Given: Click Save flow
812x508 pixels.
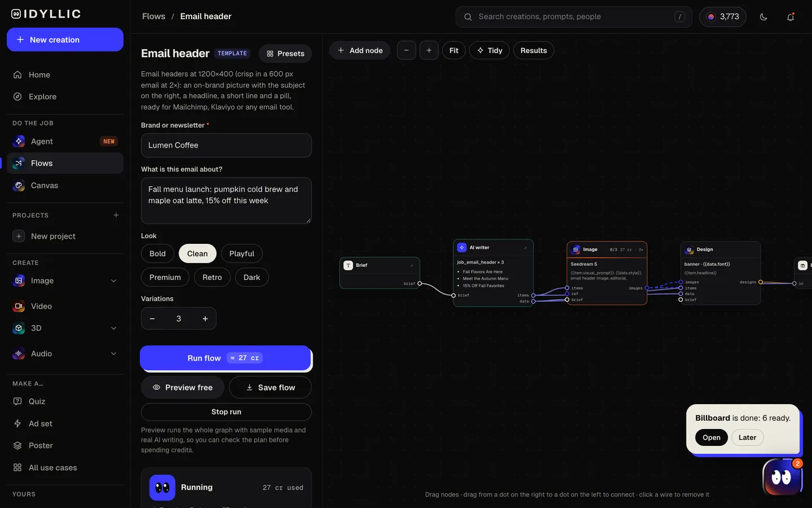Looking at the screenshot, I should coord(270,387).
